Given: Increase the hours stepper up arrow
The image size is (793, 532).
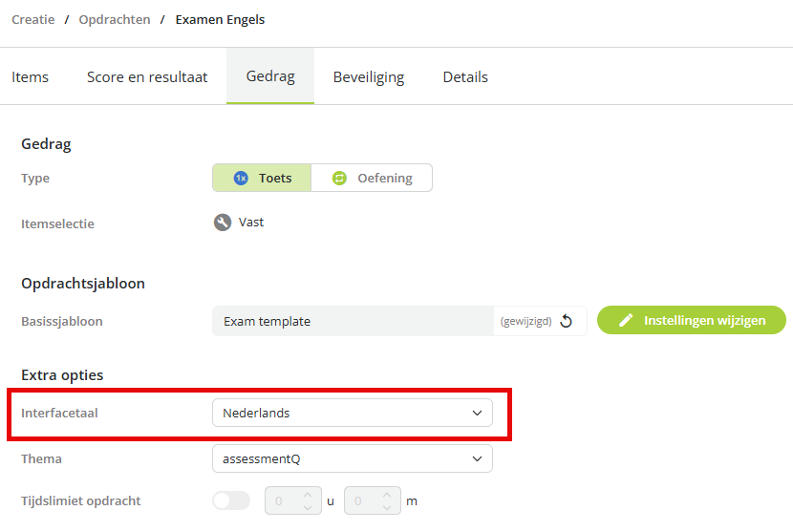Looking at the screenshot, I should [308, 495].
